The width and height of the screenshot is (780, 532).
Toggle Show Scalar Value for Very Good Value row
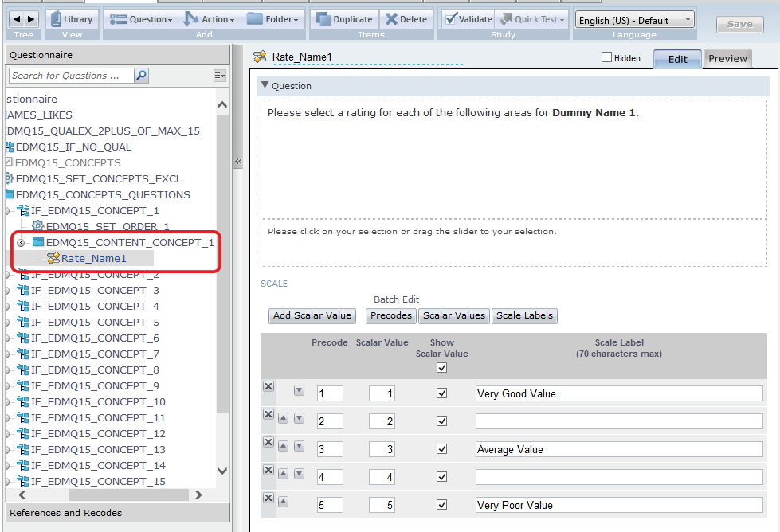pos(441,393)
